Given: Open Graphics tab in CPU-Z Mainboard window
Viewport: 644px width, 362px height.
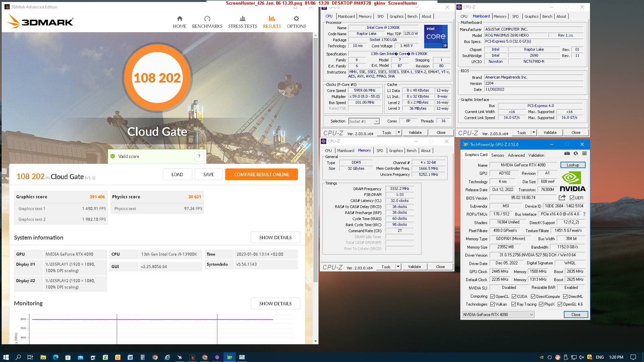Looking at the screenshot, I should click(x=531, y=16).
